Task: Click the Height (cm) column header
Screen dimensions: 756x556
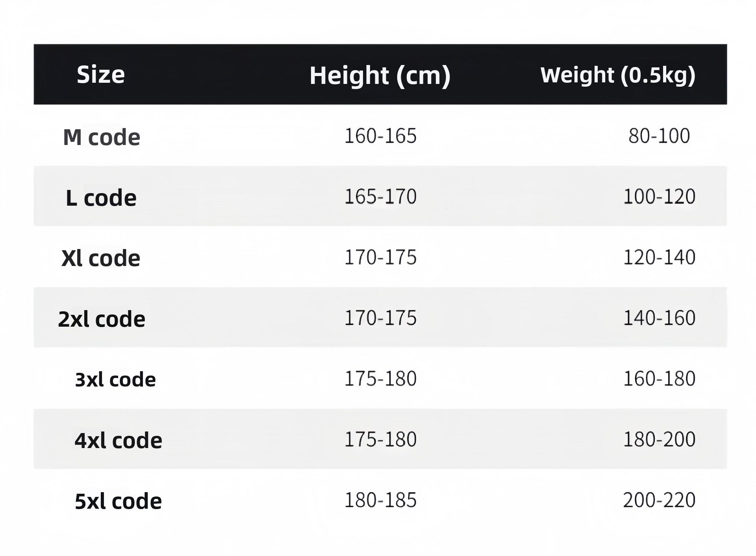Action: [380, 75]
